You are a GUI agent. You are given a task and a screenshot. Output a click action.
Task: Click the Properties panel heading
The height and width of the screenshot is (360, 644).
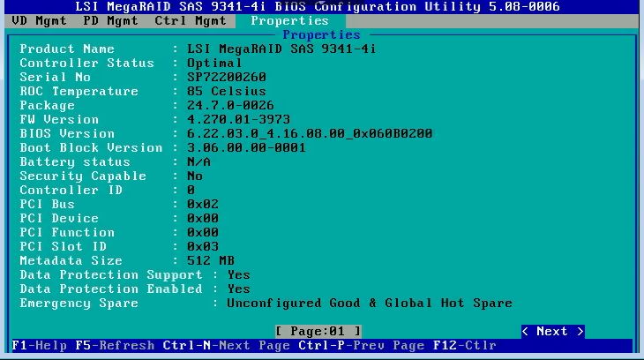[321, 35]
